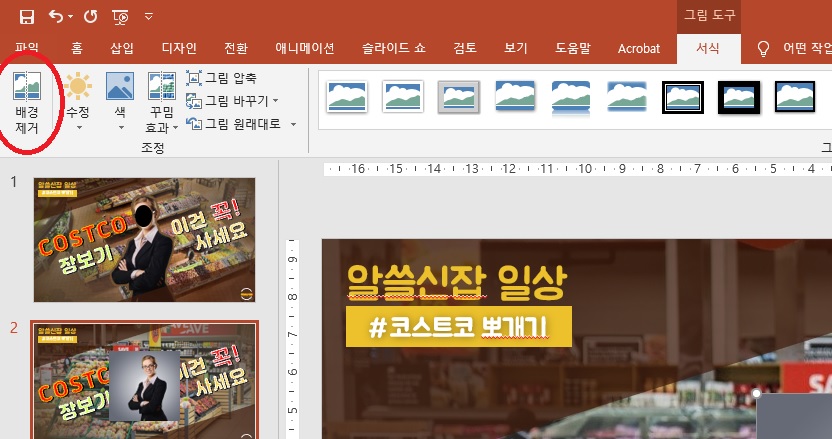Undo the last action
This screenshot has height=439, width=832.
point(55,16)
